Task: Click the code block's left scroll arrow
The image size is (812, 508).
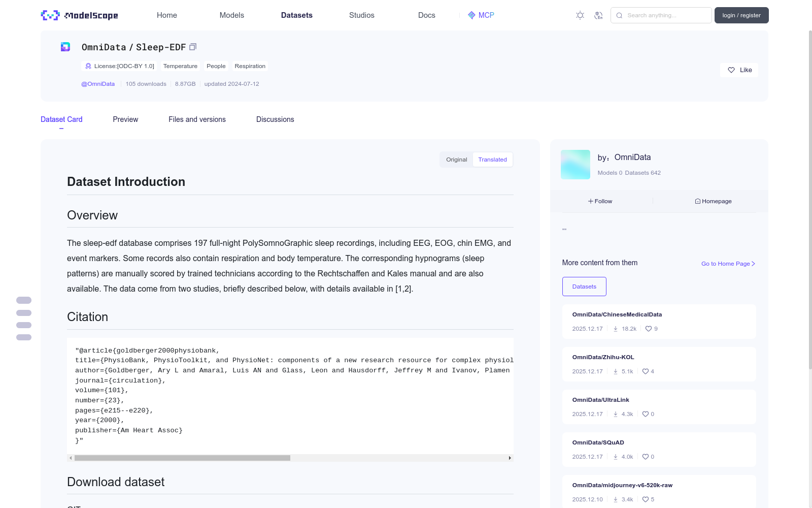Action: pos(71,458)
